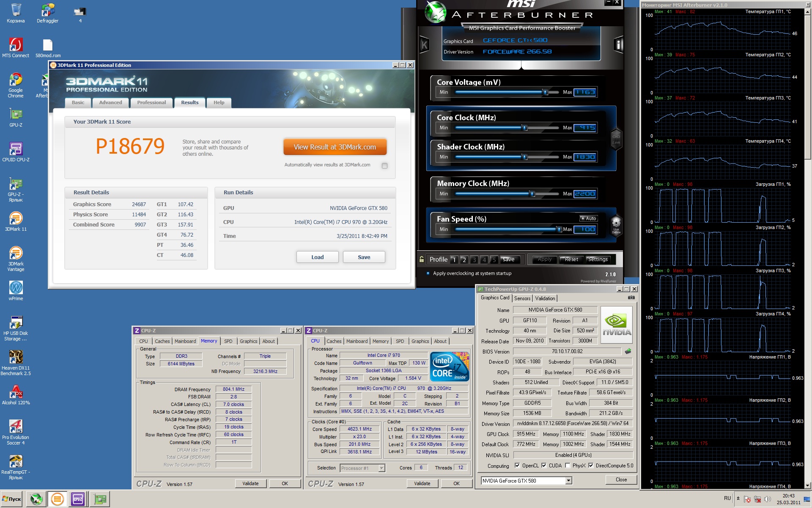This screenshot has width=812, height=508.
Task: Enable PhysX checkbox in GPU-Z
Action: tap(568, 465)
